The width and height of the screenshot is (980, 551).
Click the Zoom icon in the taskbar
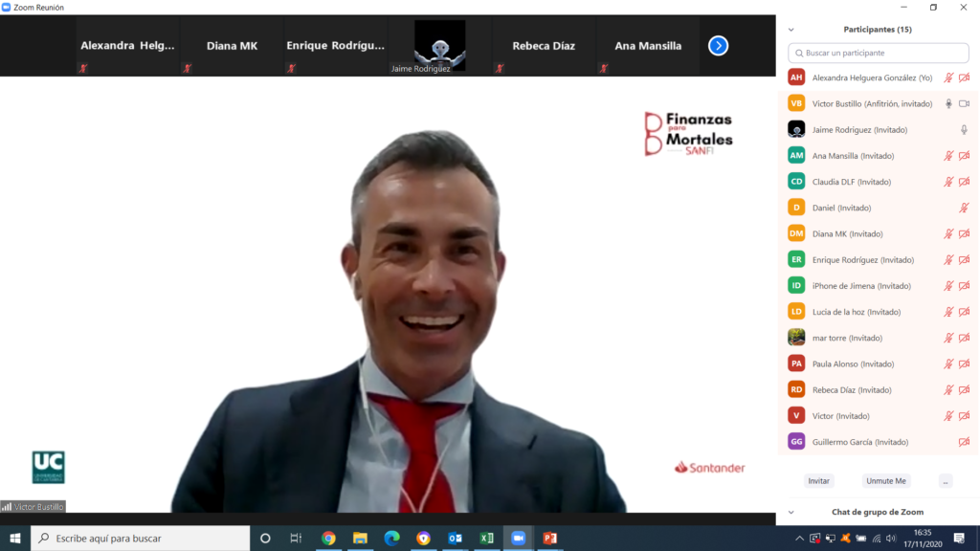pyautogui.click(x=518, y=539)
